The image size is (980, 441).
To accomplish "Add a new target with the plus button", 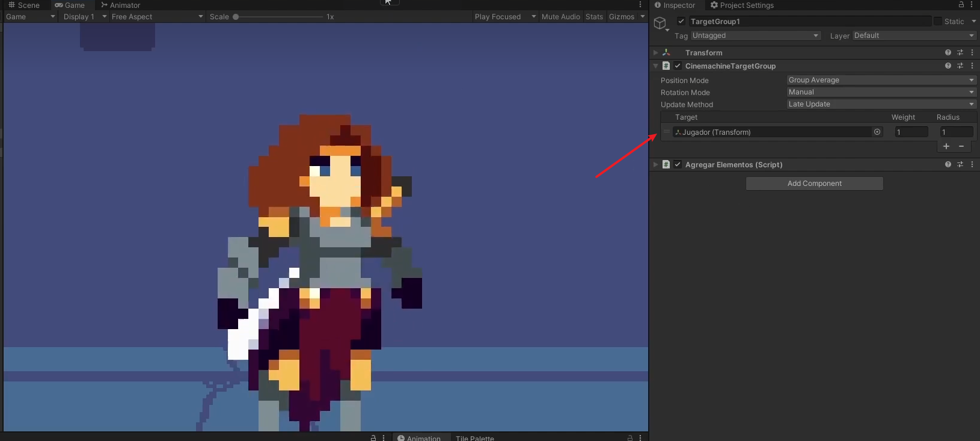I will coord(946,146).
